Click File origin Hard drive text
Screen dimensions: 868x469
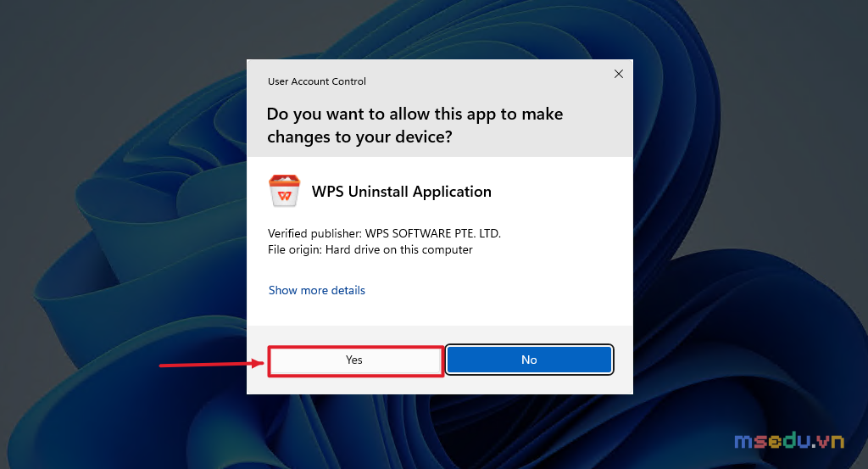coord(370,249)
